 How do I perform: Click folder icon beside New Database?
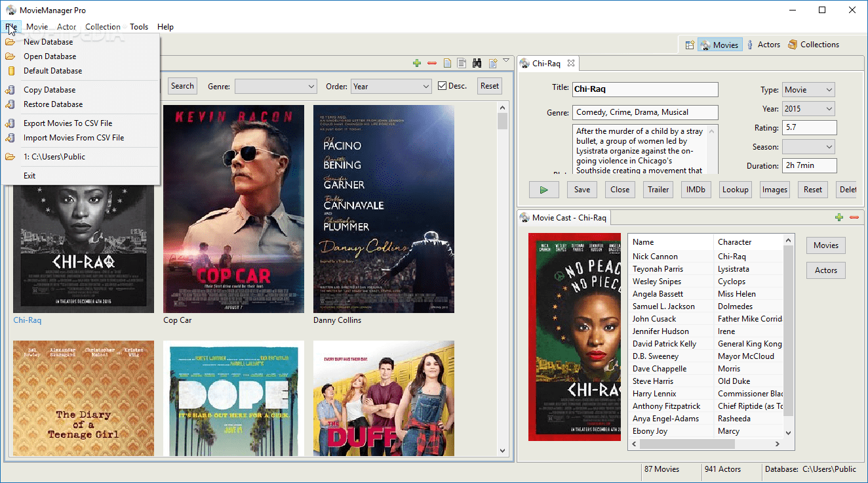[10, 42]
